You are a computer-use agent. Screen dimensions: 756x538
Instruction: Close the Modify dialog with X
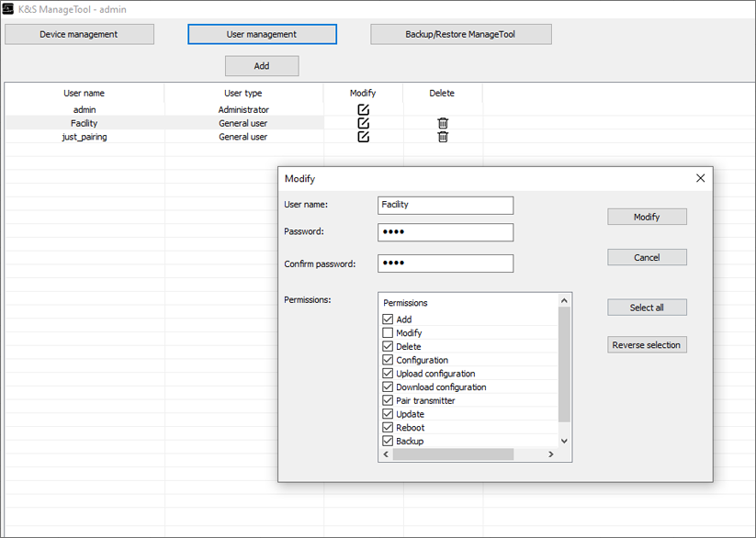pos(700,178)
